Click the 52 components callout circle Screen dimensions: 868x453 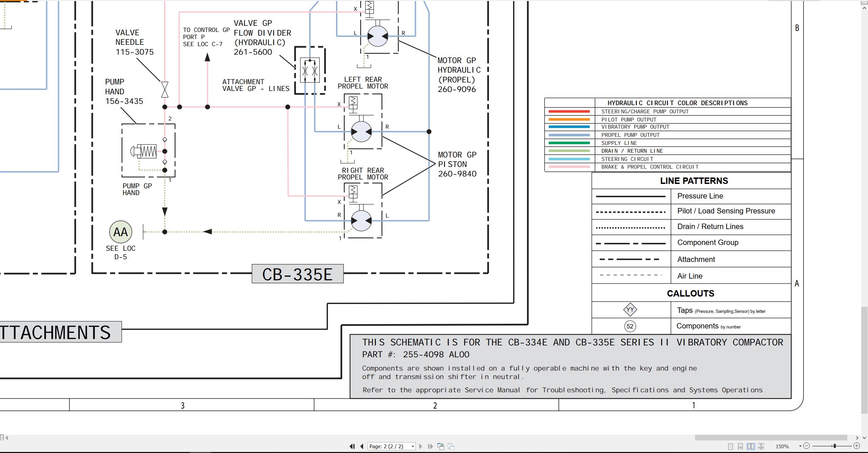point(630,326)
